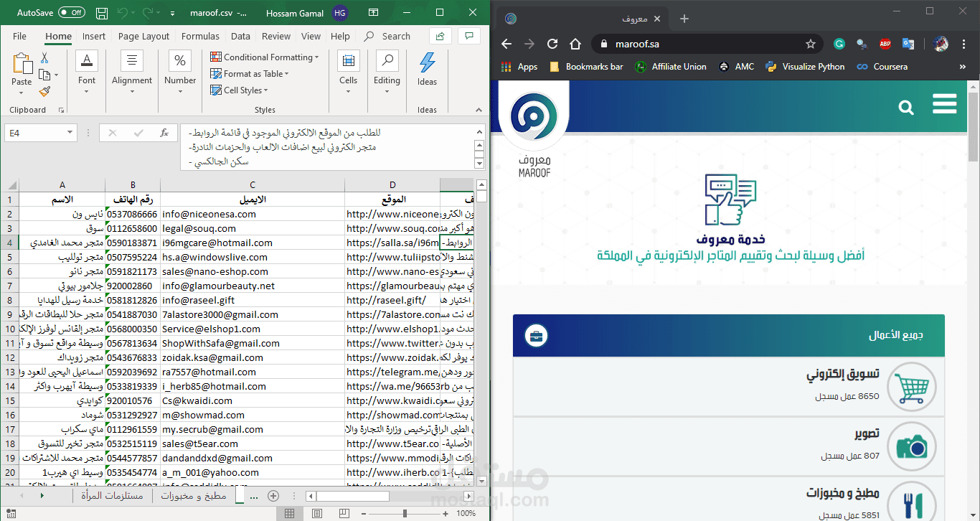Image resolution: width=980 pixels, height=521 pixels.
Task: Click the 100% zoom level
Action: 466,514
